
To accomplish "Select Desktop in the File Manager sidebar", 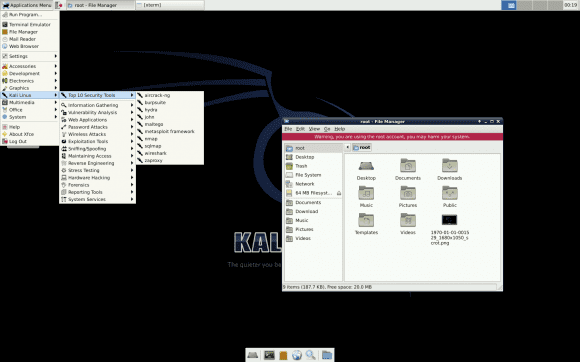I will point(313,157).
